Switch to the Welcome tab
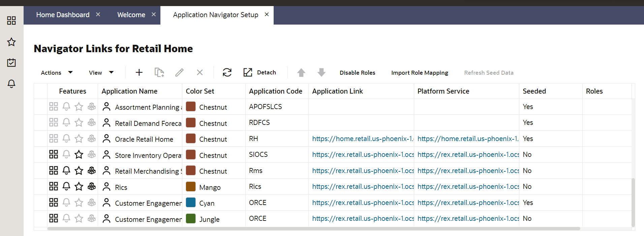This screenshot has height=236, width=644. 131,15
